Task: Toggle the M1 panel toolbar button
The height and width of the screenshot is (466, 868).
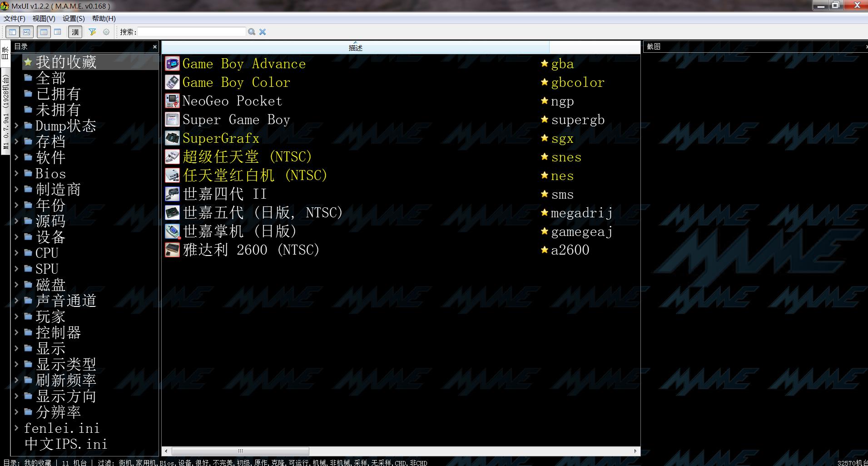Action: [x=27, y=32]
